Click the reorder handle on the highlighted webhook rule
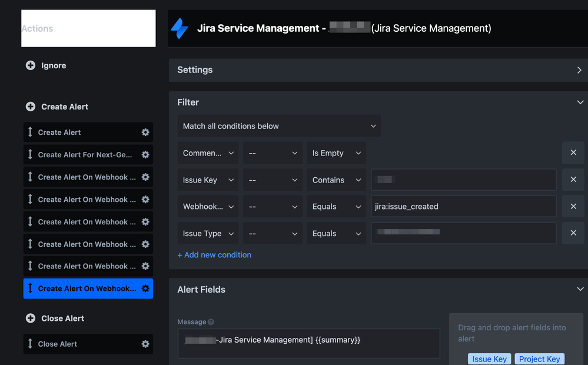The image size is (588, 365). click(30, 288)
